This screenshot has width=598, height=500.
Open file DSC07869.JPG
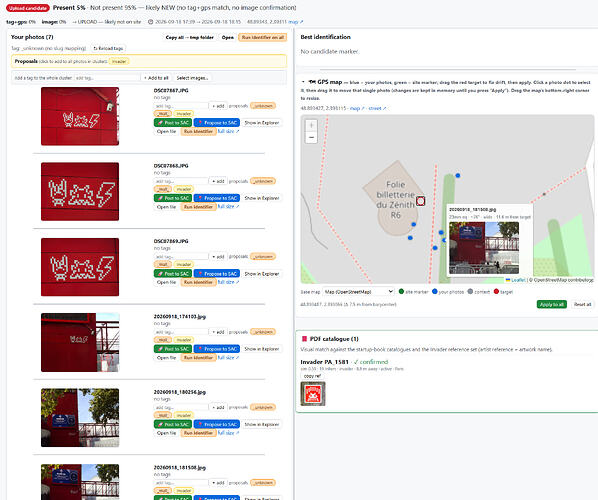coord(166,282)
